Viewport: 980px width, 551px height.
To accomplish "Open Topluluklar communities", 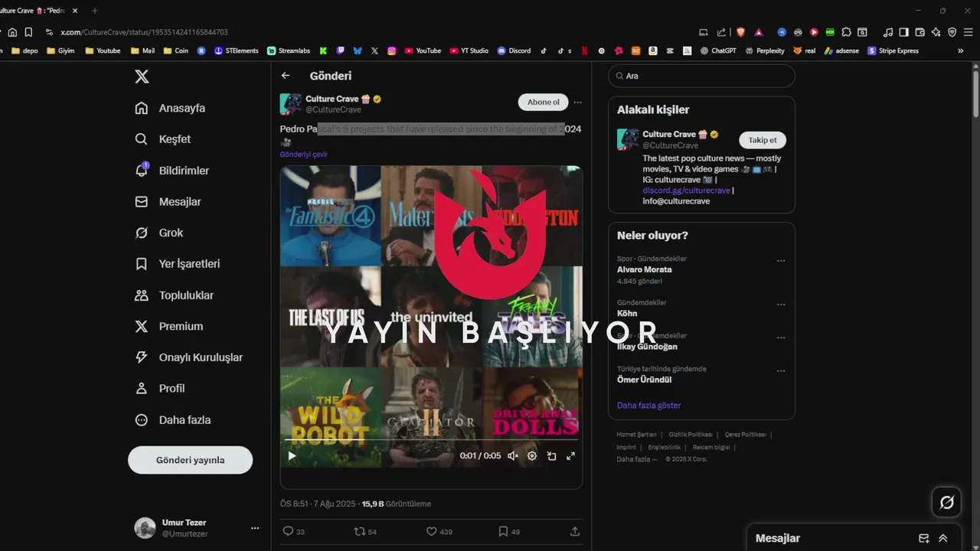I will coord(174,295).
